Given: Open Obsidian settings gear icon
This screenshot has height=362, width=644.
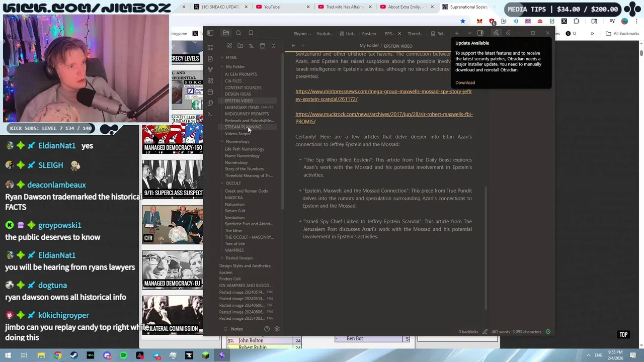Looking at the screenshot, I should click(x=277, y=329).
